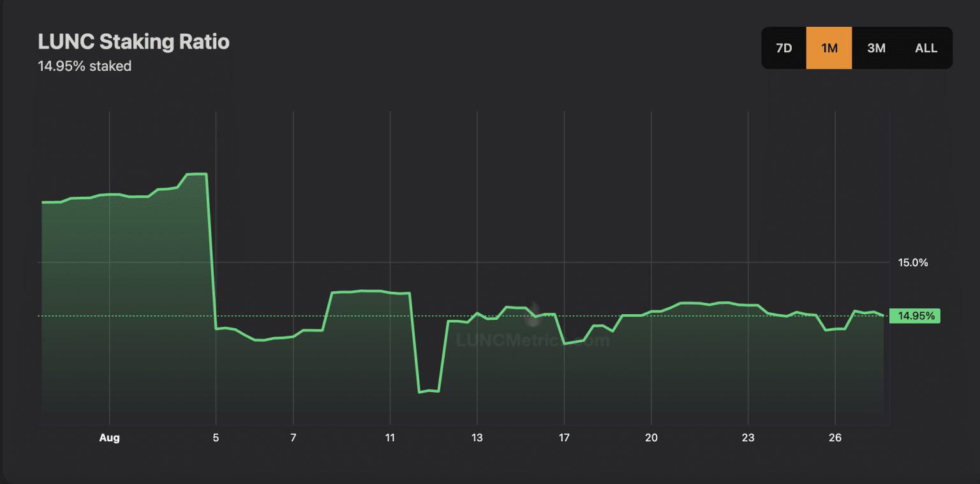Click the Aug label on x-axis
Image resolution: width=980 pixels, height=484 pixels.
[110, 438]
